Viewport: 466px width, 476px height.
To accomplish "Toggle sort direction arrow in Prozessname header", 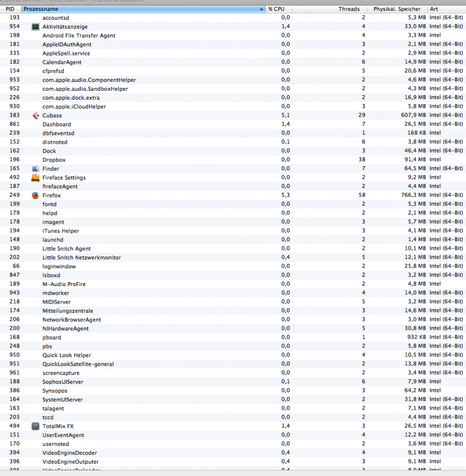I will click(261, 9).
